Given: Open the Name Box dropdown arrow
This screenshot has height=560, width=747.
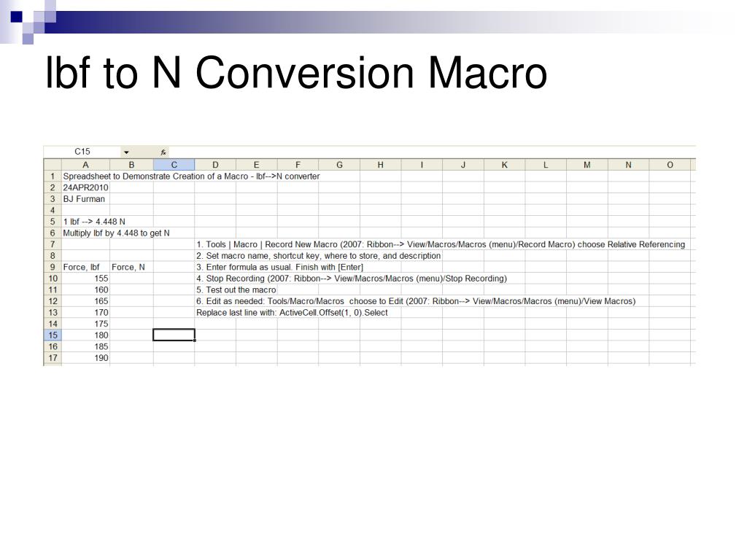Looking at the screenshot, I should [126, 152].
